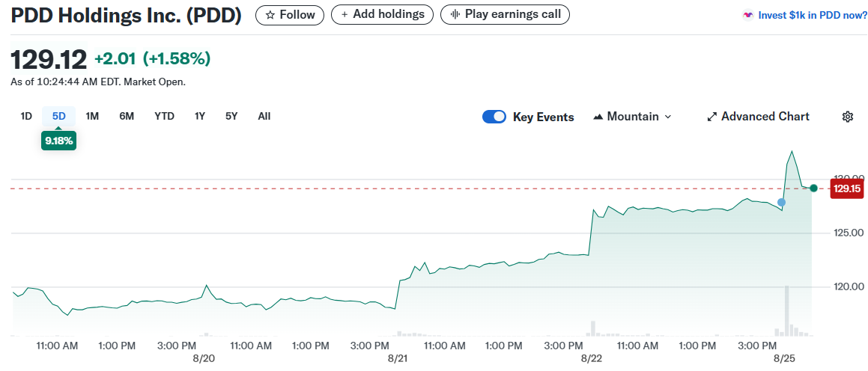
Task: Click the waveform icon in Play earnings call
Action: (455, 14)
